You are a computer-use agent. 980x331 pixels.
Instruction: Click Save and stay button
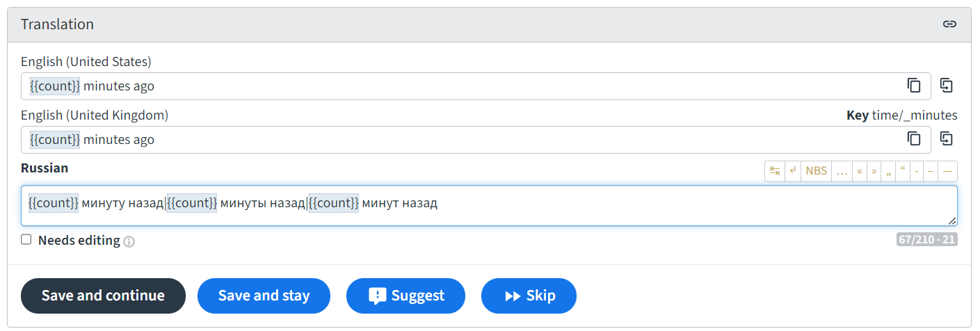click(264, 296)
